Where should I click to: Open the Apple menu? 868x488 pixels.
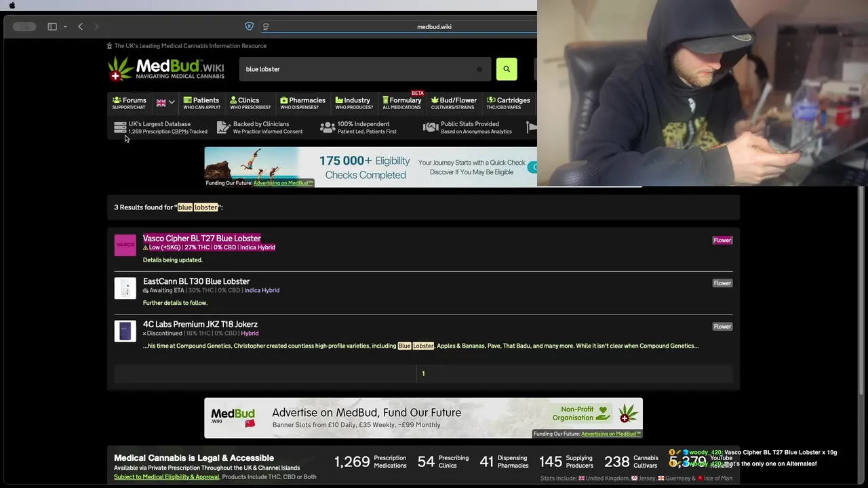tap(12, 5)
